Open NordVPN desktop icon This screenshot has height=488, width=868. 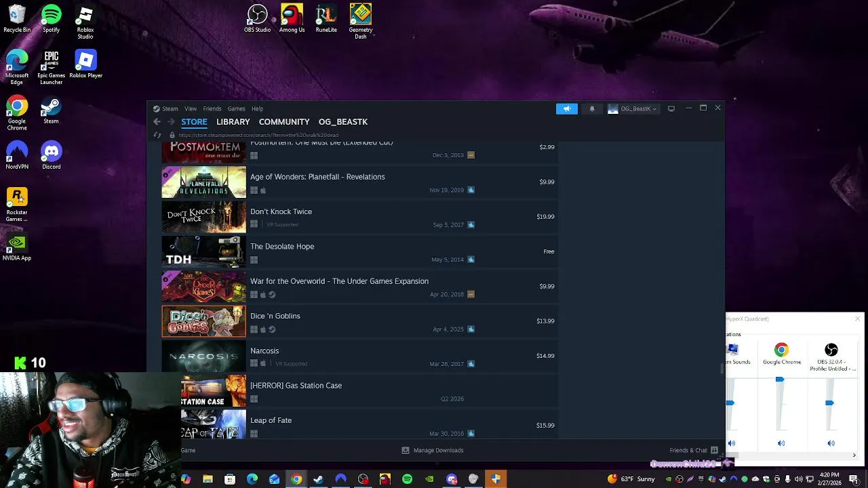(17, 155)
